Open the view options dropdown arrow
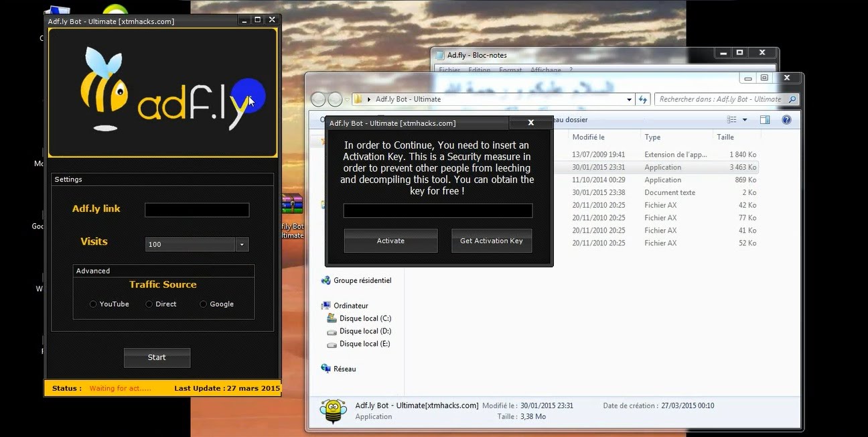This screenshot has height=437, width=868. [x=745, y=120]
